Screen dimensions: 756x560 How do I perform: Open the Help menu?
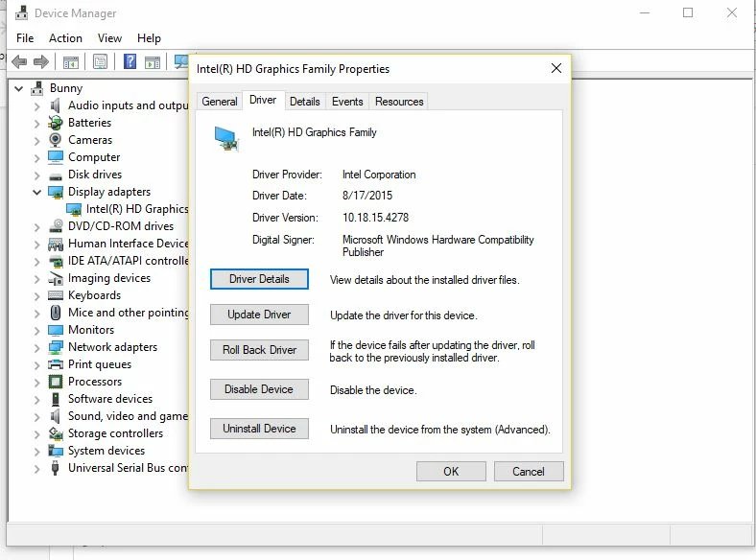tap(149, 38)
